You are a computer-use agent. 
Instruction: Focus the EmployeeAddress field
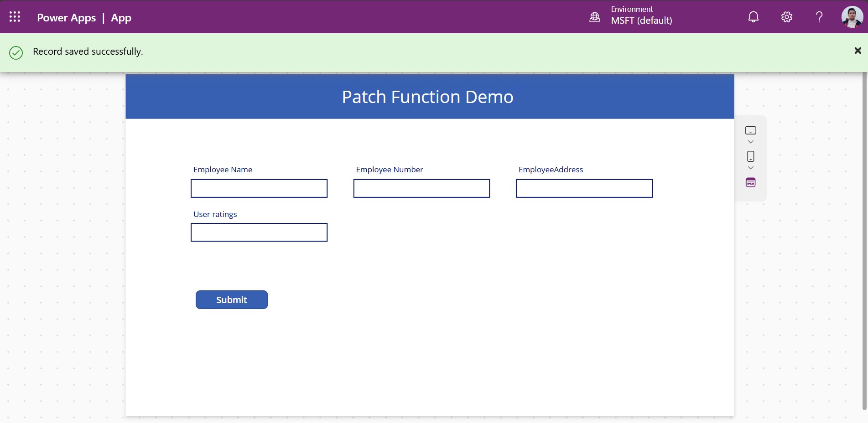point(584,188)
